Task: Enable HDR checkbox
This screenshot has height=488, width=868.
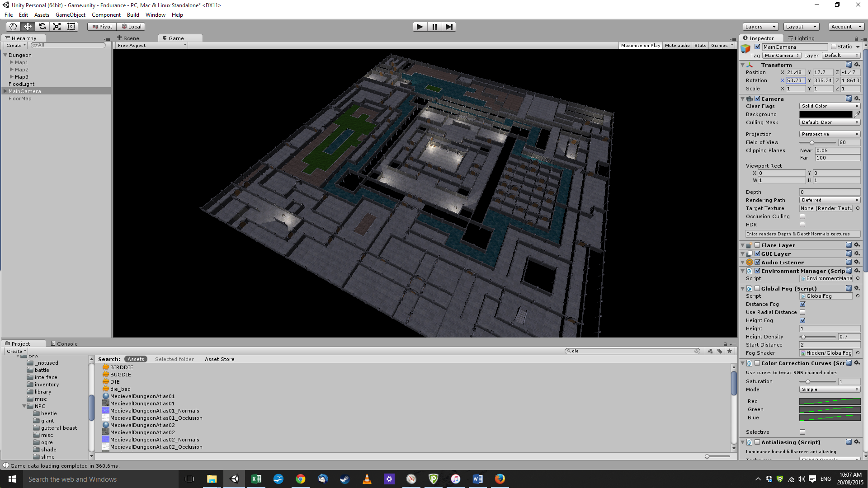Action: pos(802,225)
